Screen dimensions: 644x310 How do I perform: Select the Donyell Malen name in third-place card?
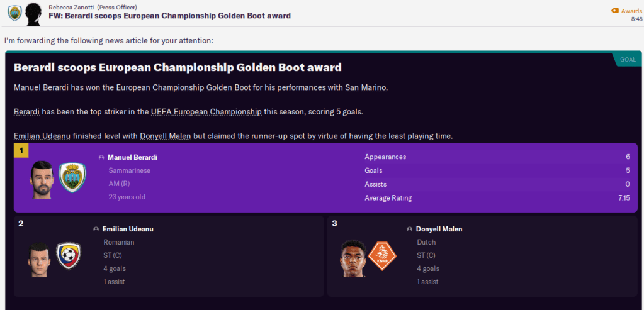pyautogui.click(x=439, y=230)
